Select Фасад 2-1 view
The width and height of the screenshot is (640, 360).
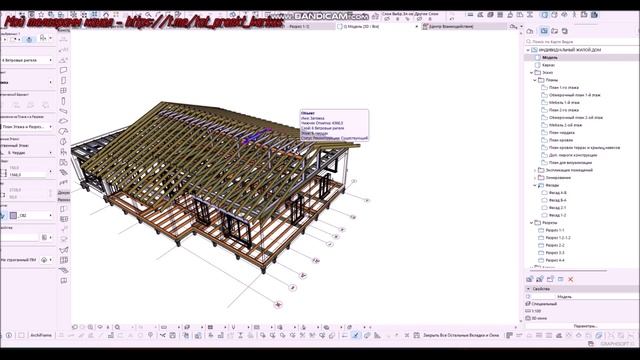point(558,208)
